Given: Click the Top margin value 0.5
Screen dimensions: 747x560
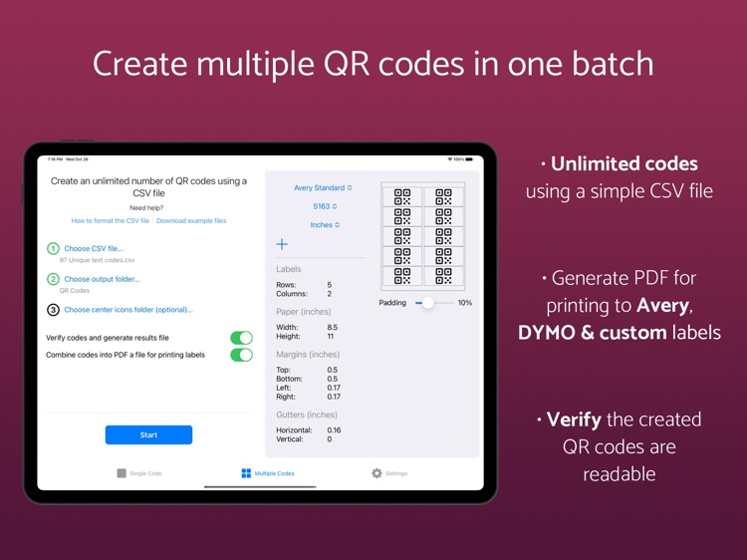Looking at the screenshot, I should 332,370.
